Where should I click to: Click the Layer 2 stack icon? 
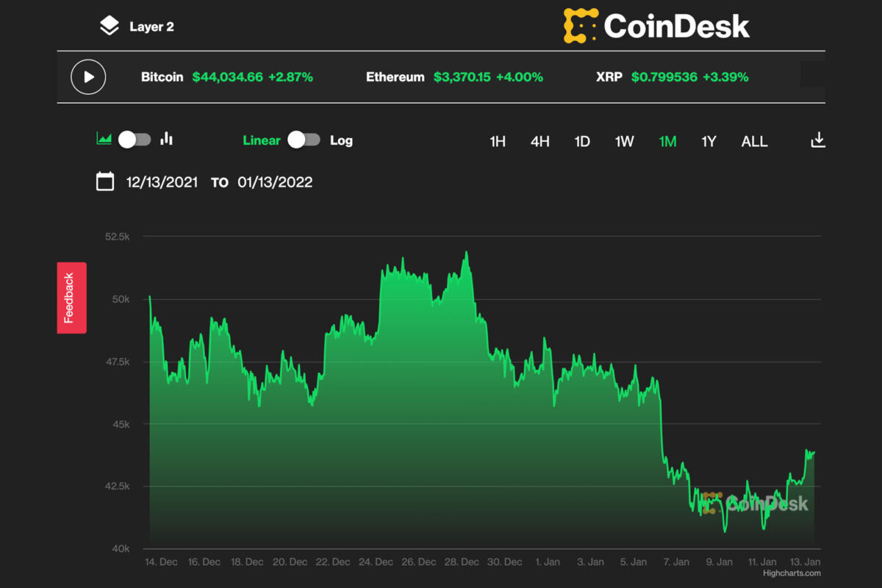click(x=109, y=26)
